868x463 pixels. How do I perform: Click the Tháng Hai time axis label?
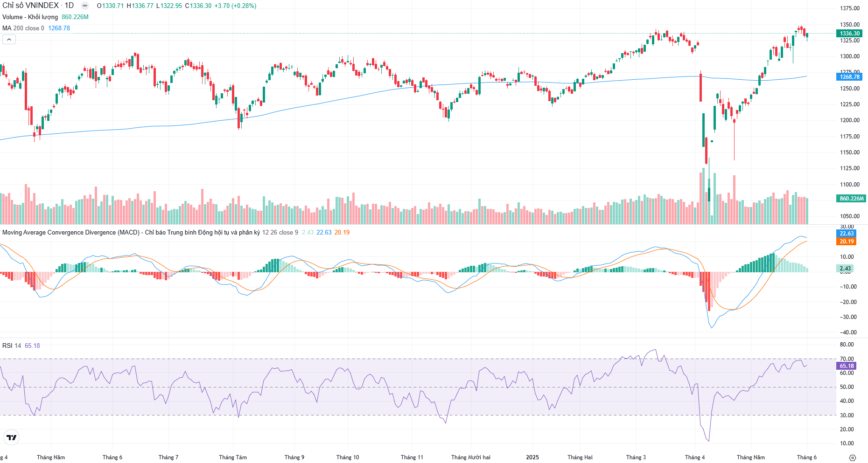click(580, 457)
